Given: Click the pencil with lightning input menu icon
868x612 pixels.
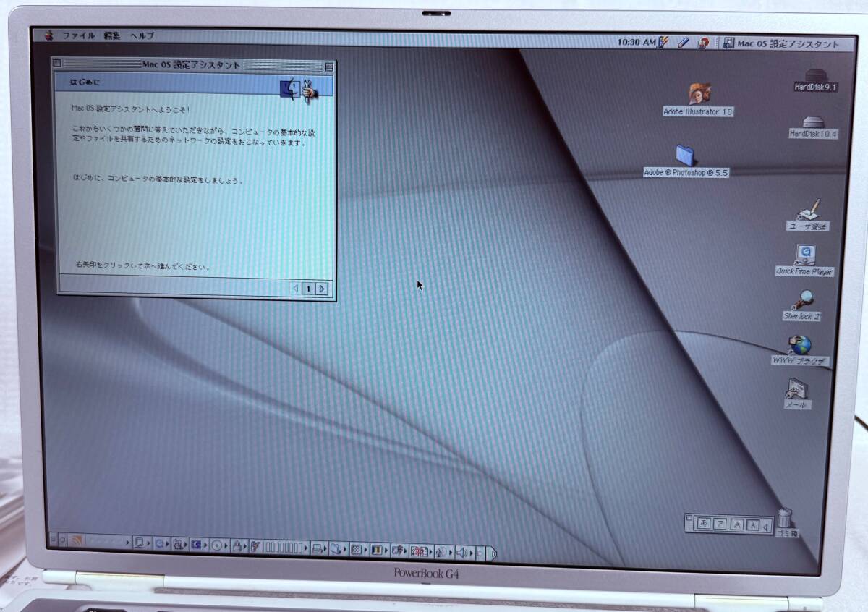Looking at the screenshot, I should [x=664, y=43].
